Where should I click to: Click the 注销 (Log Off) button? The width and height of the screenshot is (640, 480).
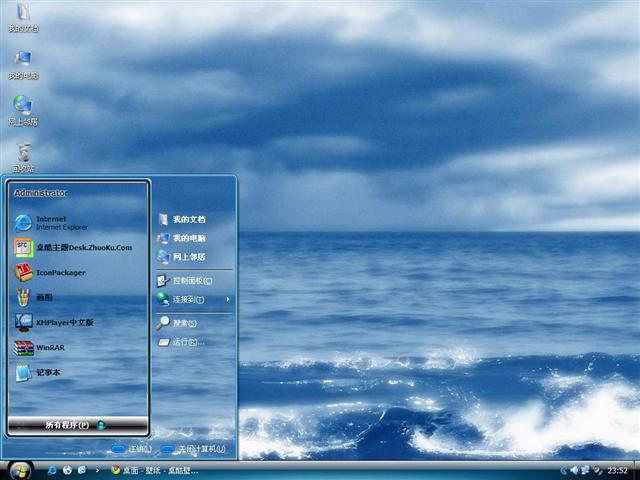pos(133,449)
